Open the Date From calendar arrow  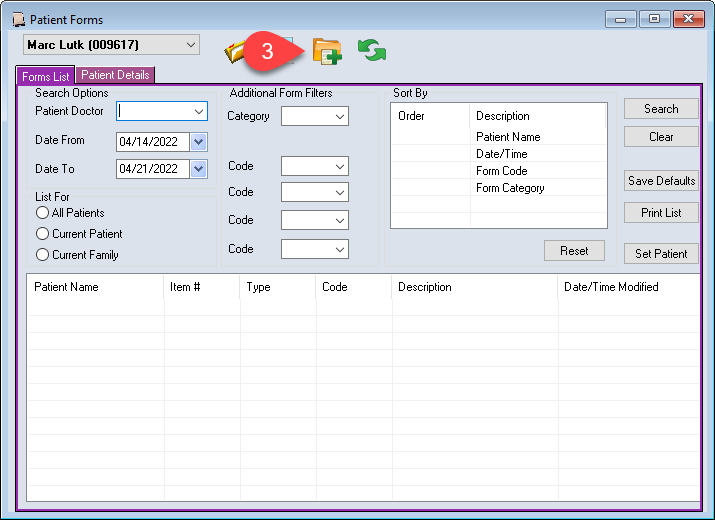198,142
